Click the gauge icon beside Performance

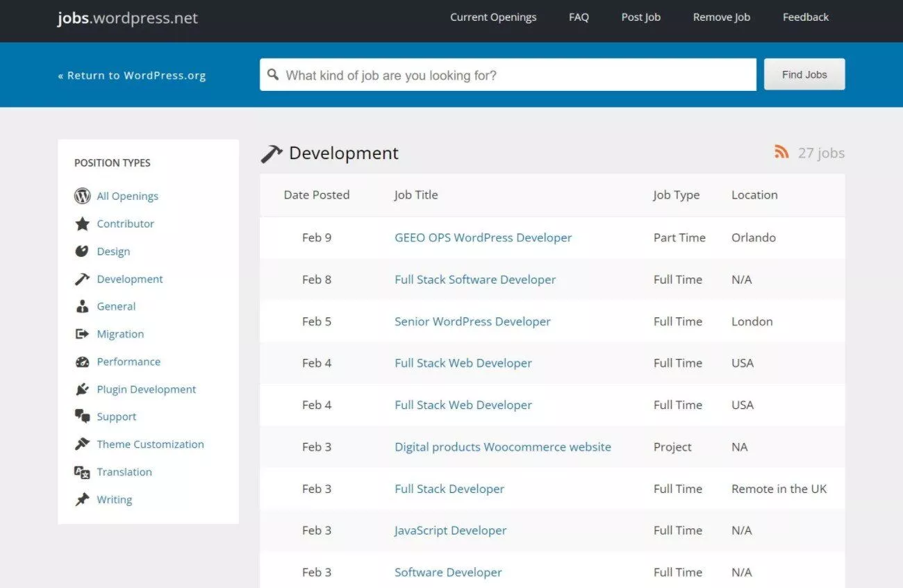(x=83, y=362)
